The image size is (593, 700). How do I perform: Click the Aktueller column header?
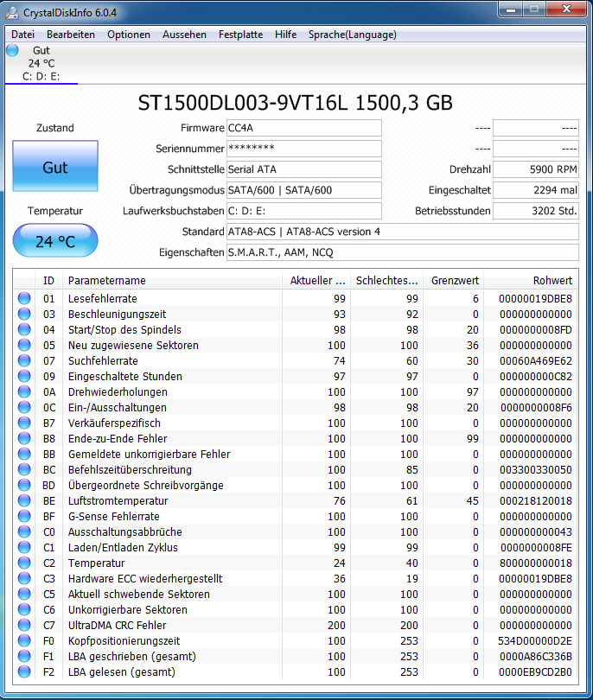tap(316, 280)
